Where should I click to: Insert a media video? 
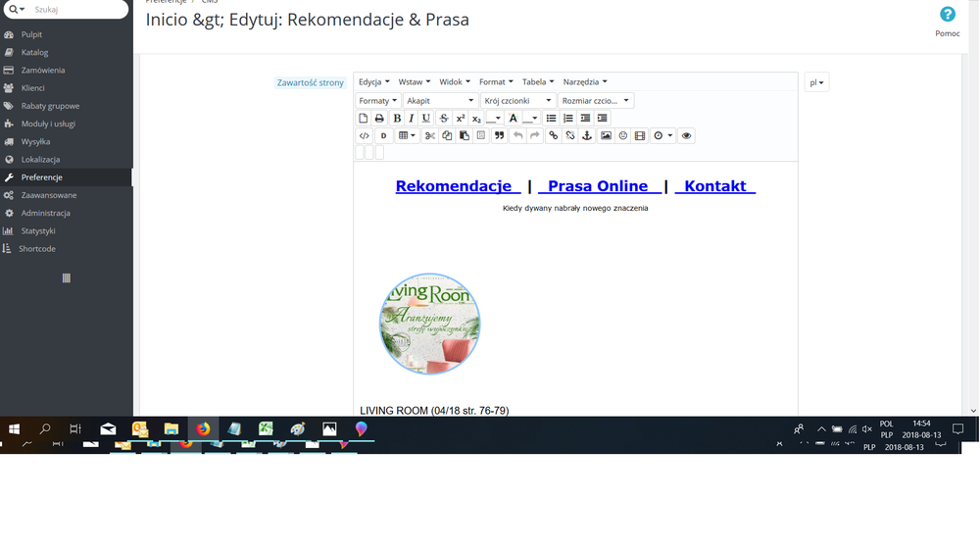coord(640,135)
